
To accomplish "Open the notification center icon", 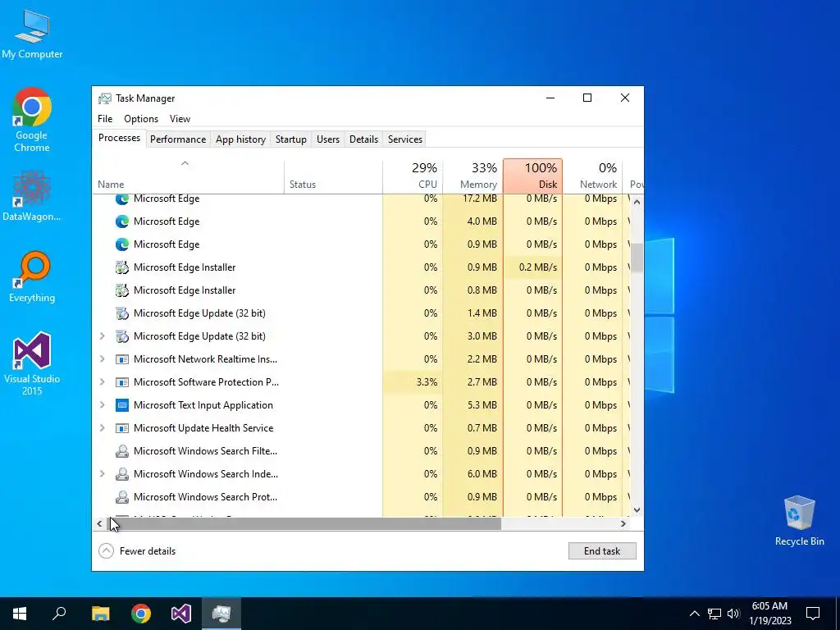I will pos(813,614).
